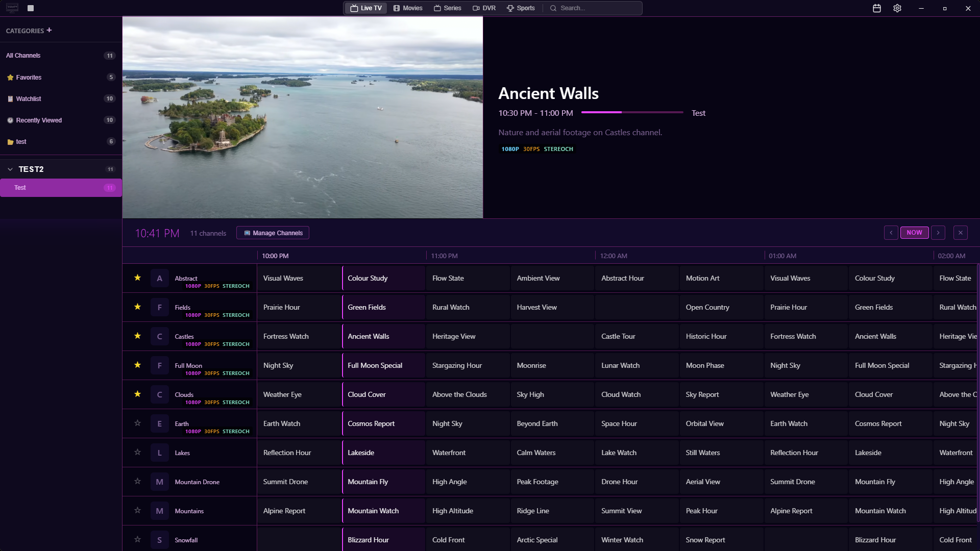Open the Favorites category
Screen dimensions: 980x551
pyautogui.click(x=29, y=78)
